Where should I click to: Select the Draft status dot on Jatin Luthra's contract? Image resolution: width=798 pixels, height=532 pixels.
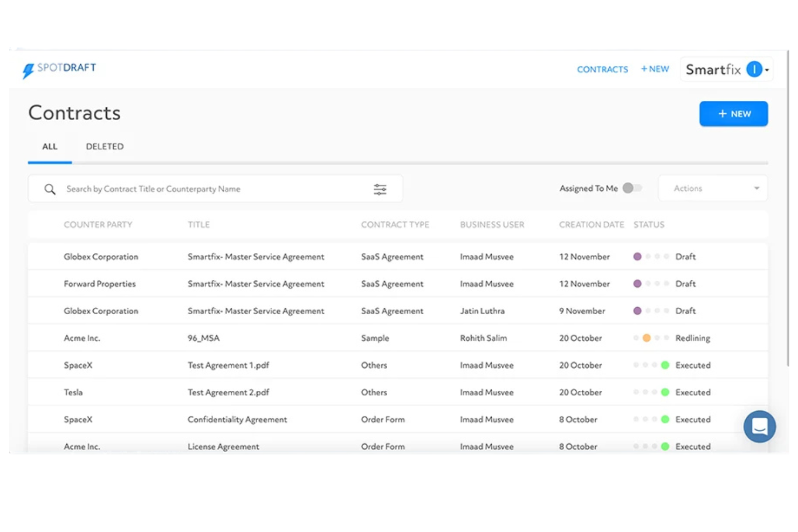click(x=638, y=311)
